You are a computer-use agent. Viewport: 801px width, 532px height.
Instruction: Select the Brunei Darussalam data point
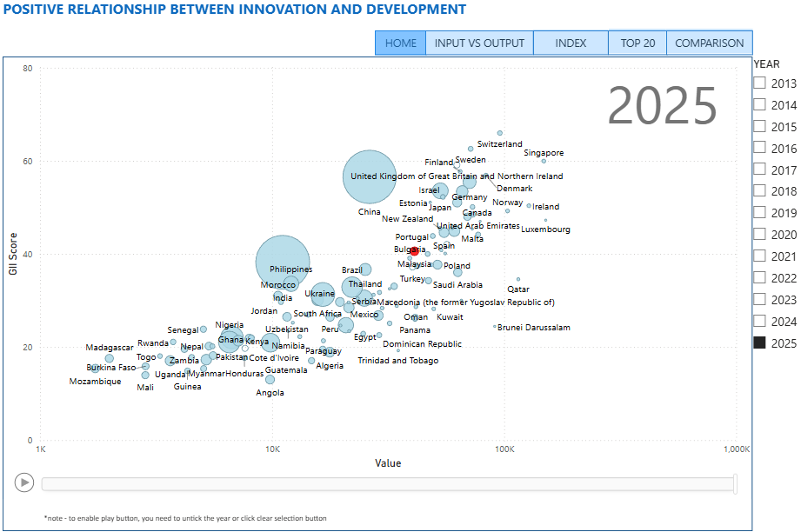495,327
